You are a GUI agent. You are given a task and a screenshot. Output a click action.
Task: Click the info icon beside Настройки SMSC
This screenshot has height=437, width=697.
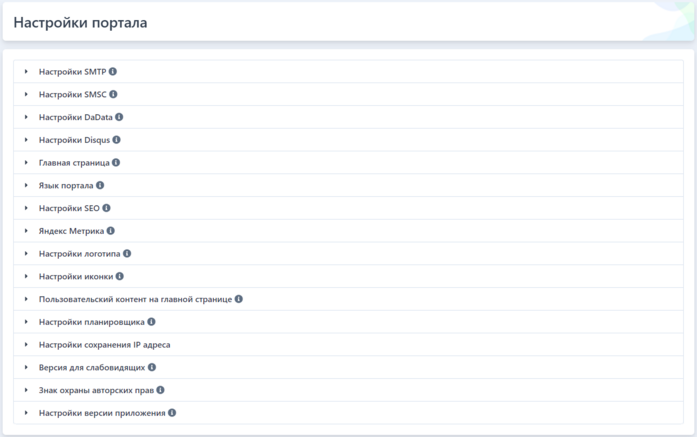pyautogui.click(x=113, y=94)
